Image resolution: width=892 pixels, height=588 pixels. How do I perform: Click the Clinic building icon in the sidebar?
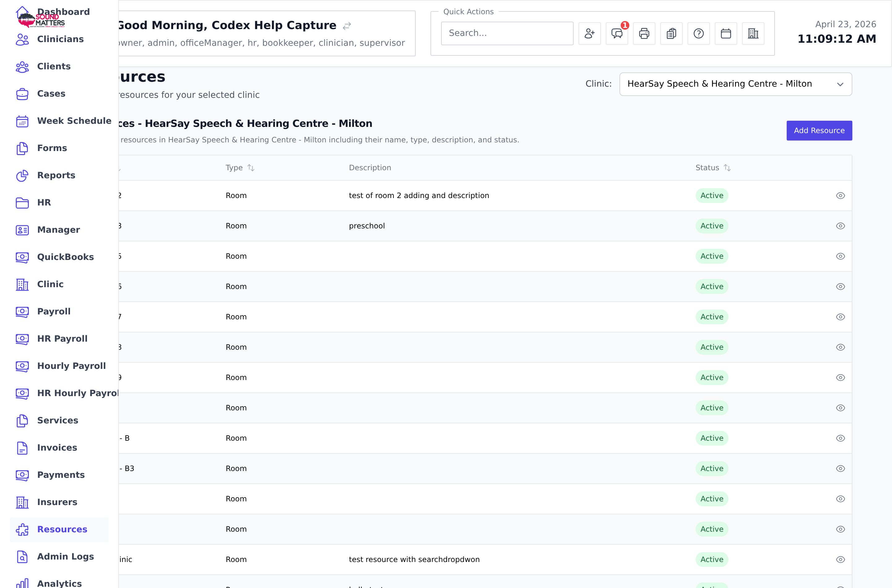click(22, 285)
